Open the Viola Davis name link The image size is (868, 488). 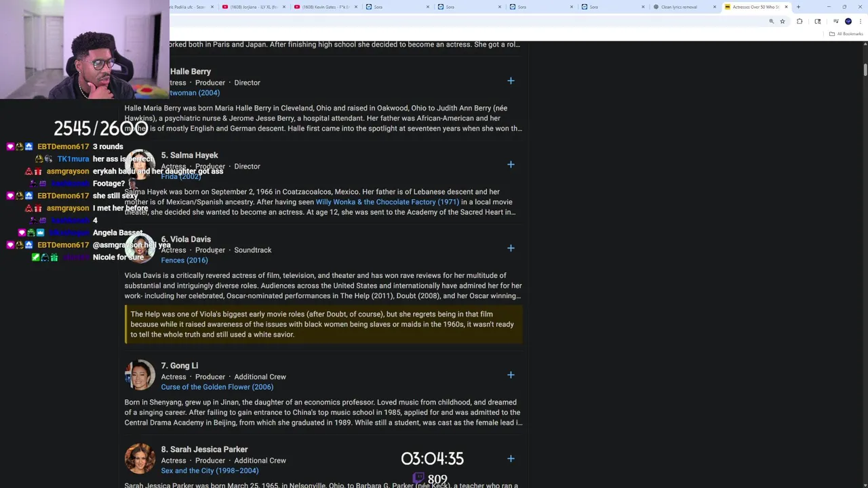[186, 239]
